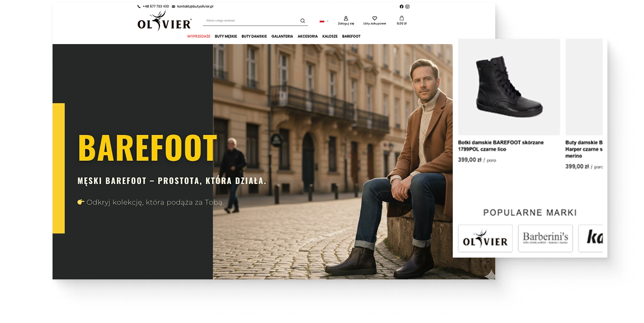Open Botki damskie BAREFOOT skórzane product title
Image resolution: width=644 pixels, height=323 pixels.
(501, 146)
